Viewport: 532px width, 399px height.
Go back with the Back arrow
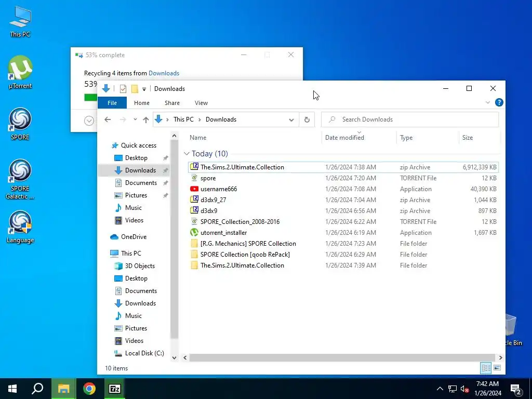click(x=108, y=119)
